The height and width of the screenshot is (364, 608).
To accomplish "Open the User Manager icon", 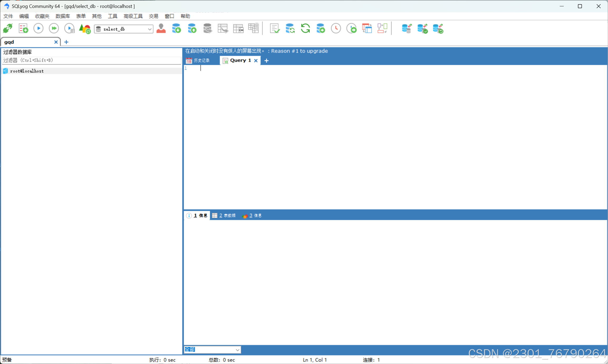I will pyautogui.click(x=161, y=28).
